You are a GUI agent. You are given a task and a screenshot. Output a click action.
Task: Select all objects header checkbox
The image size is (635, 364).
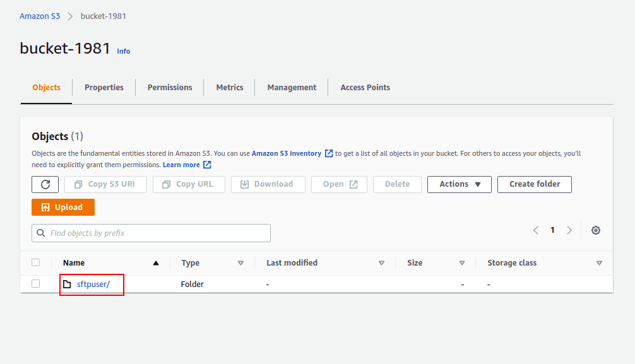pyautogui.click(x=35, y=262)
